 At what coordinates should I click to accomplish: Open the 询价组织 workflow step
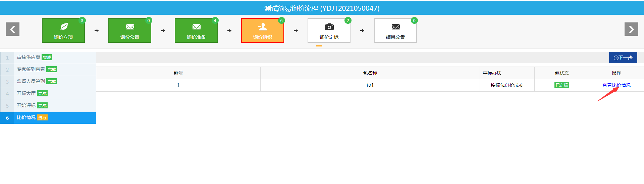point(263,30)
